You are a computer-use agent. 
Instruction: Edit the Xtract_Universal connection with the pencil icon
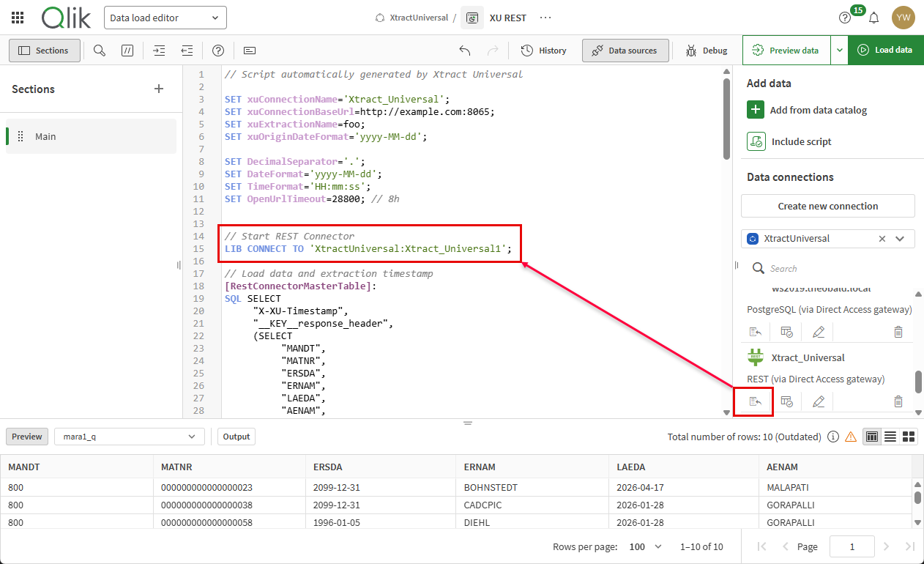(x=818, y=401)
